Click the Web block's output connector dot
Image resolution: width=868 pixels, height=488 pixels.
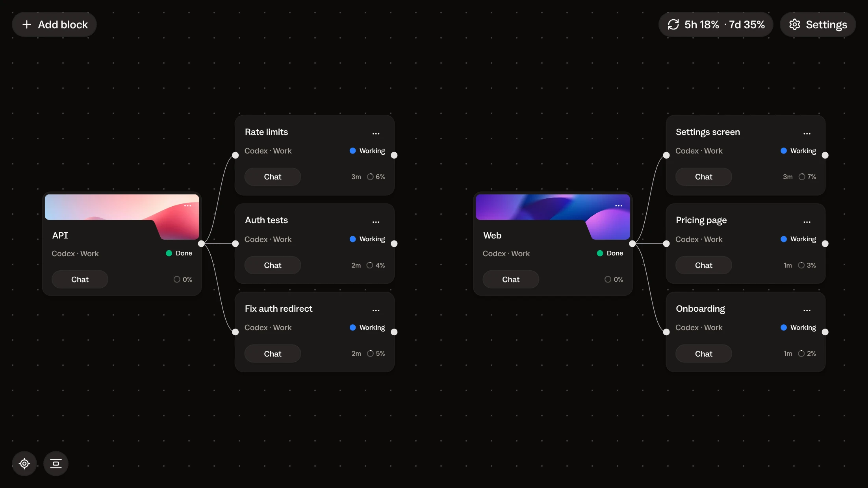click(x=632, y=244)
